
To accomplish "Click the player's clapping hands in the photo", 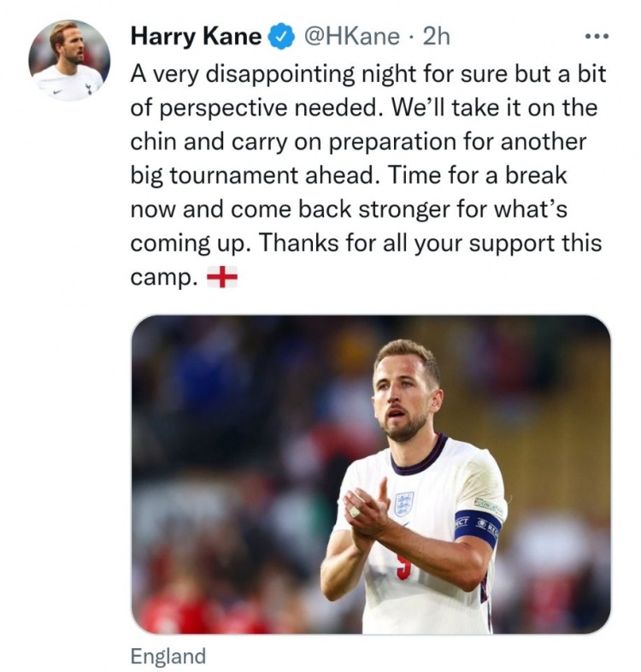I will tap(365, 514).
